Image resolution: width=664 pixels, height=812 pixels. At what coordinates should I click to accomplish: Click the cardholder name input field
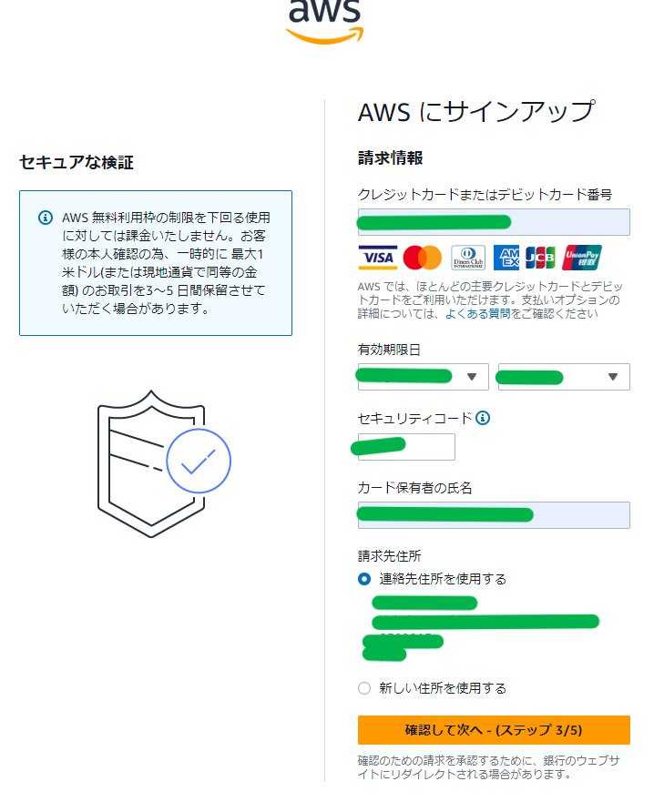(x=494, y=515)
